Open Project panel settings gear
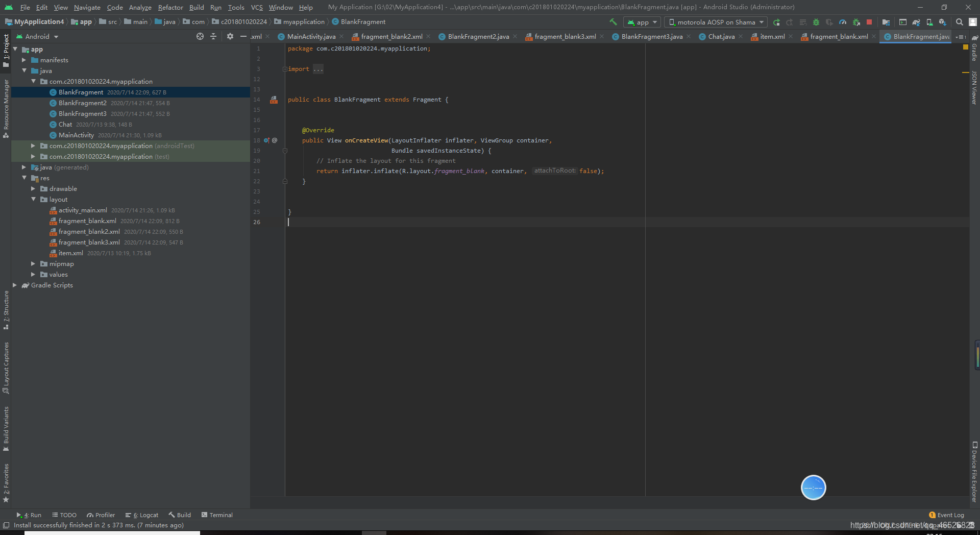 (x=230, y=36)
